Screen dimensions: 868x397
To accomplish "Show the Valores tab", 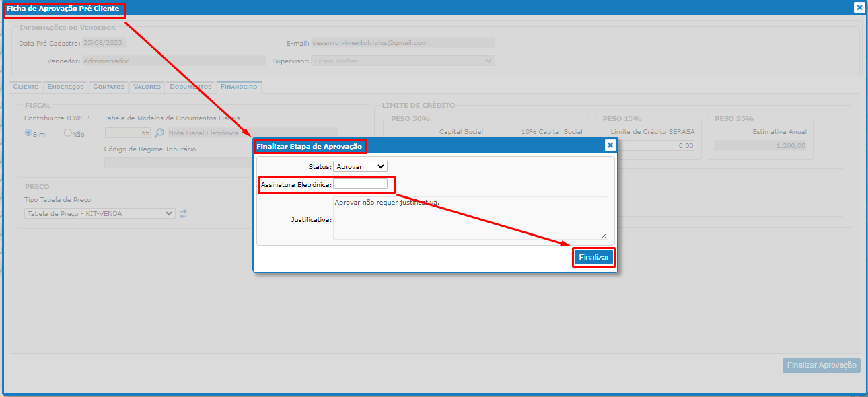I will click(147, 87).
